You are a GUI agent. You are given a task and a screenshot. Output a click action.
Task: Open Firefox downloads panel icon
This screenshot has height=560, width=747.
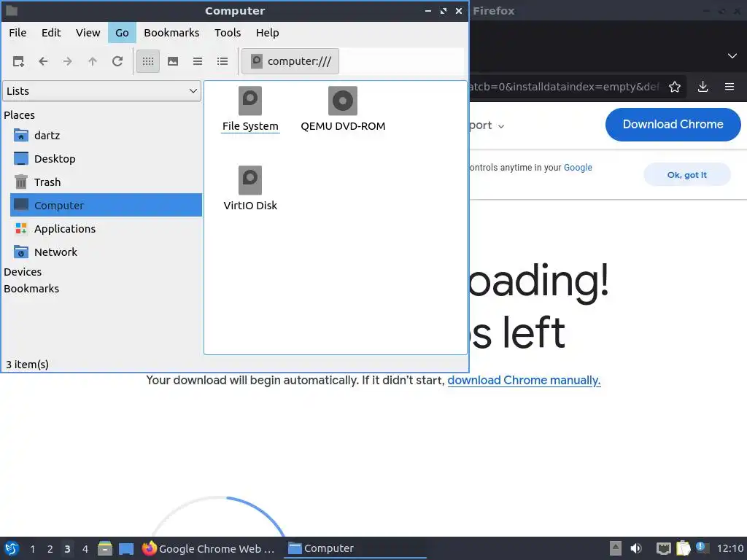(x=703, y=87)
